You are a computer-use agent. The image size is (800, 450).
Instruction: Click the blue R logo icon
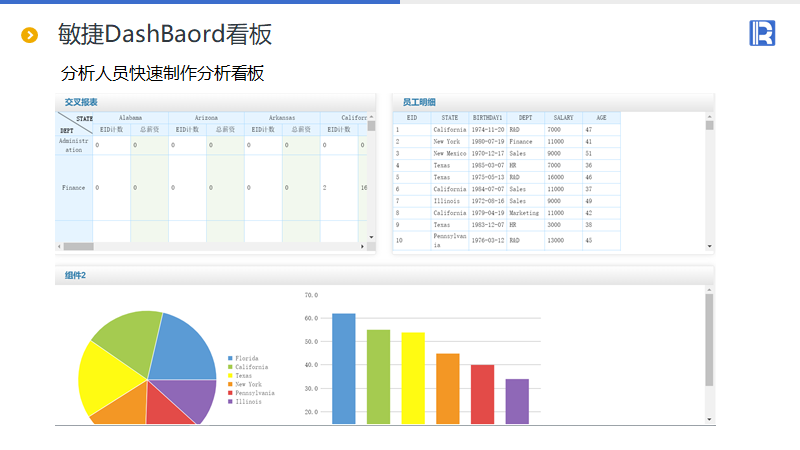(762, 33)
